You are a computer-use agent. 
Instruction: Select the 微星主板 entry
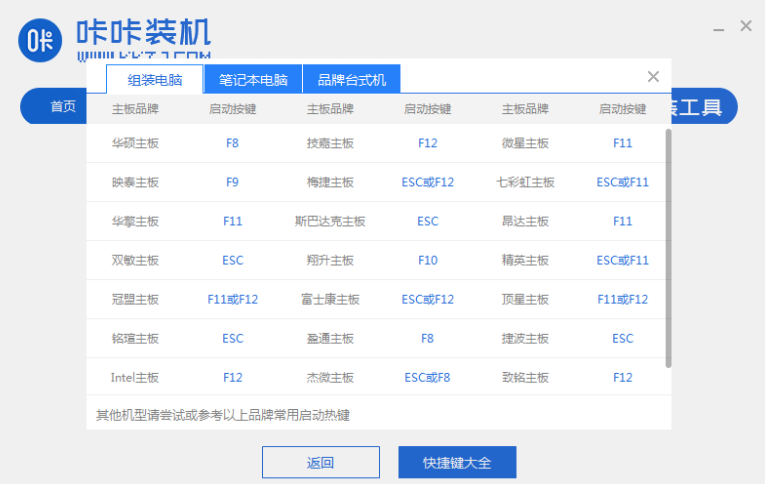tap(525, 143)
